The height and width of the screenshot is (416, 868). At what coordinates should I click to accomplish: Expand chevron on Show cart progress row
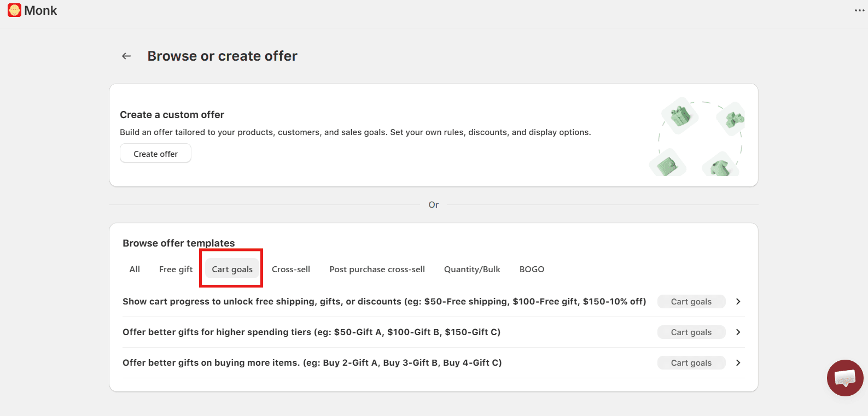[738, 302]
